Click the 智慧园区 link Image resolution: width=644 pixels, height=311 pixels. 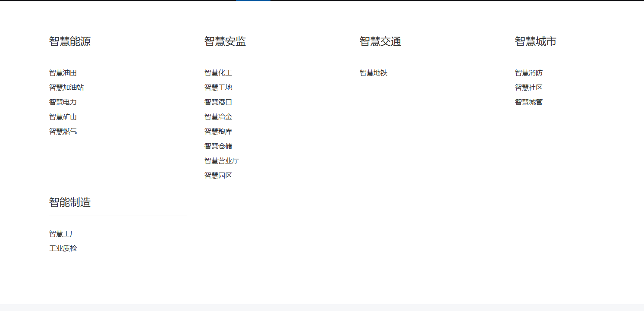click(x=218, y=176)
